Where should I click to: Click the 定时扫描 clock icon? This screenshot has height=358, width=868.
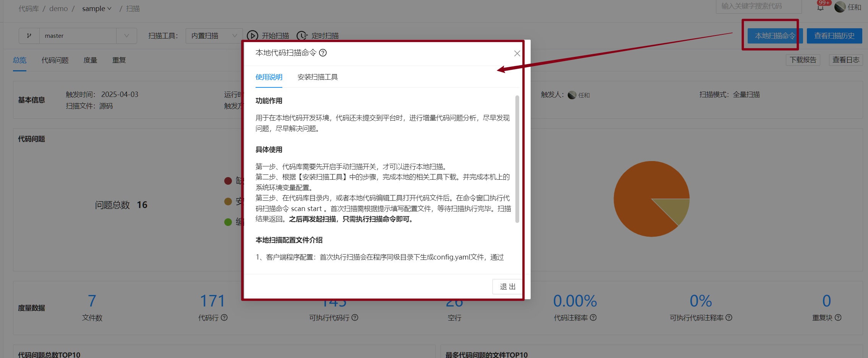coord(302,36)
